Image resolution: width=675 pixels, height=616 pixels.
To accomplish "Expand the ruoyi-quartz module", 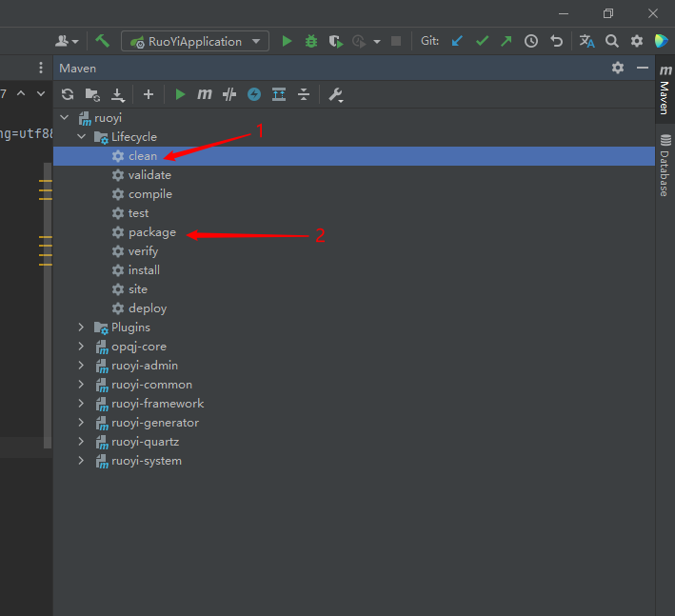I will point(81,441).
